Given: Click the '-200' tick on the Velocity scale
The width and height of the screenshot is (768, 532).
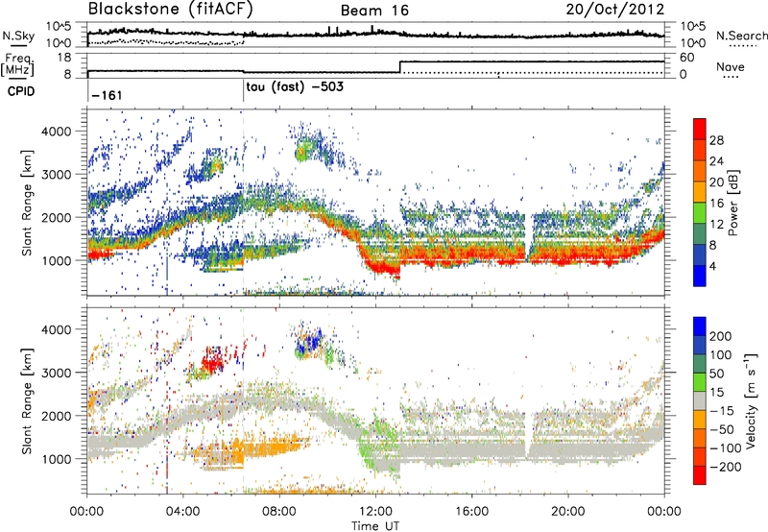Looking at the screenshot, I should click(726, 467).
